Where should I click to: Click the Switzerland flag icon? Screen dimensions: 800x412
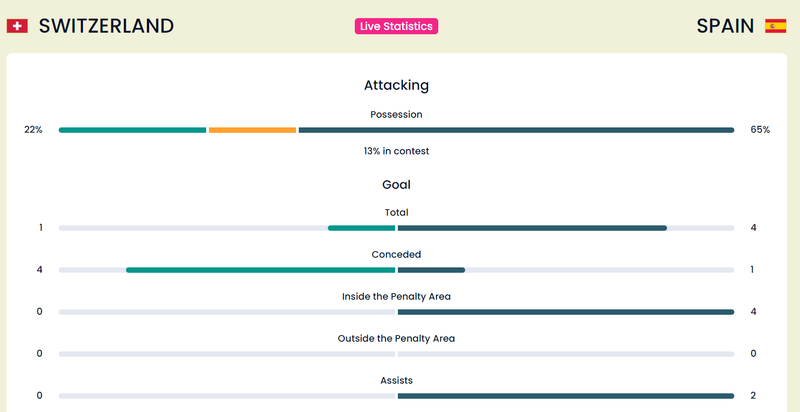pyautogui.click(x=17, y=26)
